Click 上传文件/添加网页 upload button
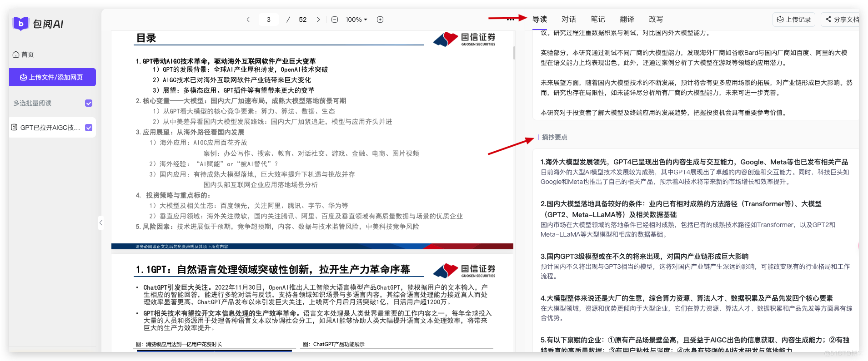Screen dimensions: 868x361 [x=52, y=77]
